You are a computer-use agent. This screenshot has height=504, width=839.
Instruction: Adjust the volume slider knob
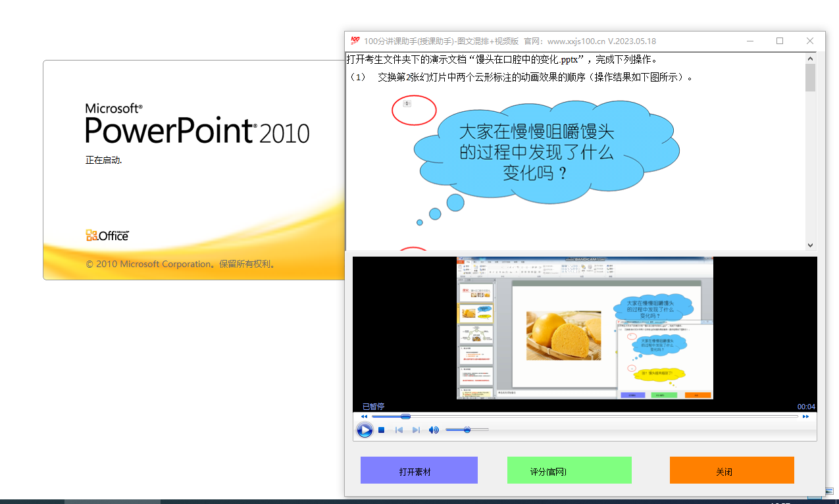pos(467,430)
